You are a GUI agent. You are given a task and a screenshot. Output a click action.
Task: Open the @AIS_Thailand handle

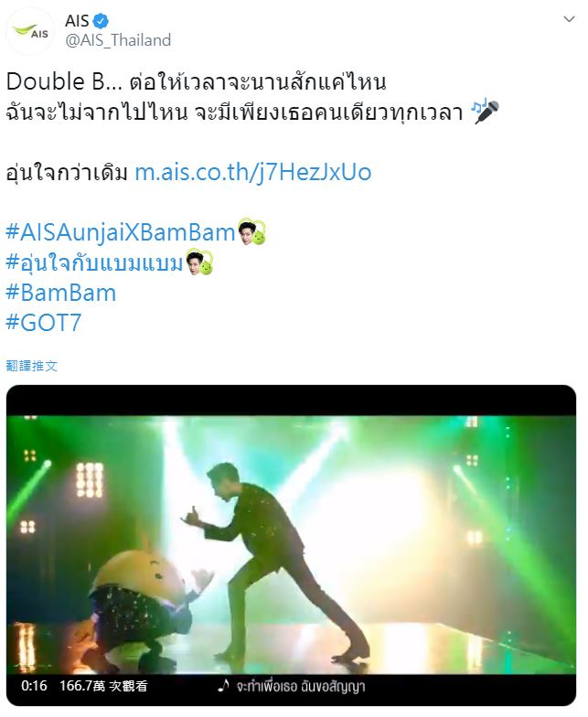coord(118,40)
